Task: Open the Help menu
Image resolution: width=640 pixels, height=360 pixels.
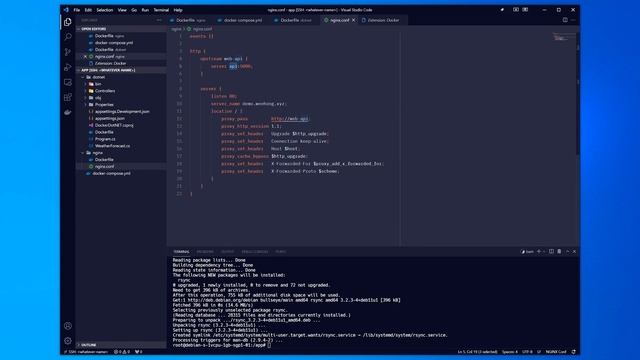Action: coord(178,10)
